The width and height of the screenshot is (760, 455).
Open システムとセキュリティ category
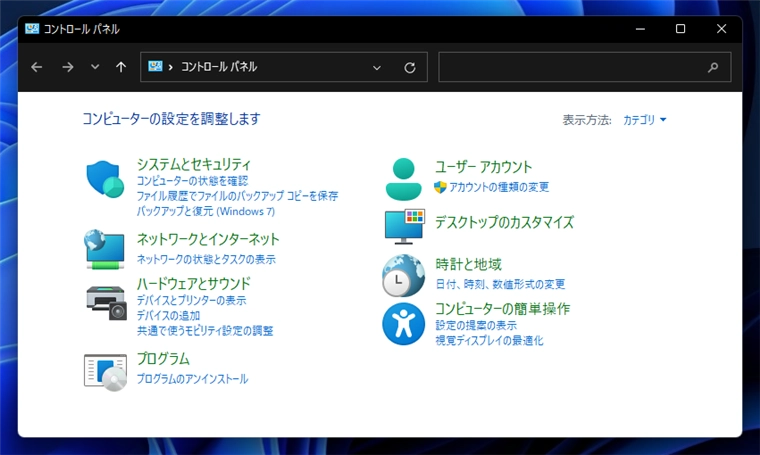click(193, 164)
